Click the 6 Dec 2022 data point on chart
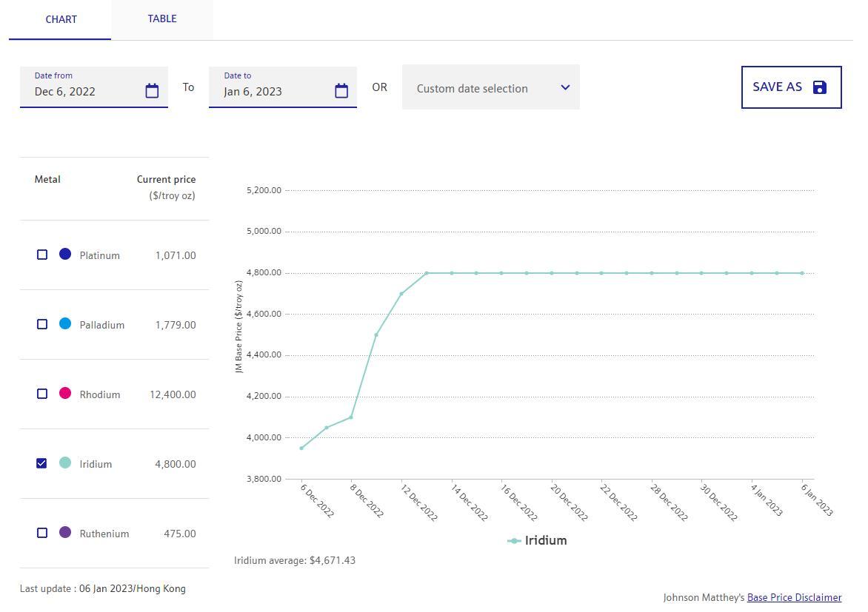 click(x=301, y=448)
